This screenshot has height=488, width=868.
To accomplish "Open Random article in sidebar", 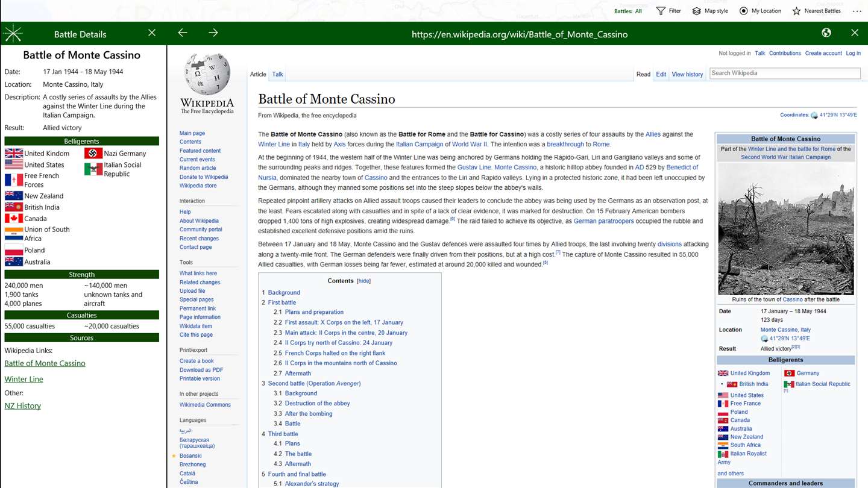I will [198, 168].
